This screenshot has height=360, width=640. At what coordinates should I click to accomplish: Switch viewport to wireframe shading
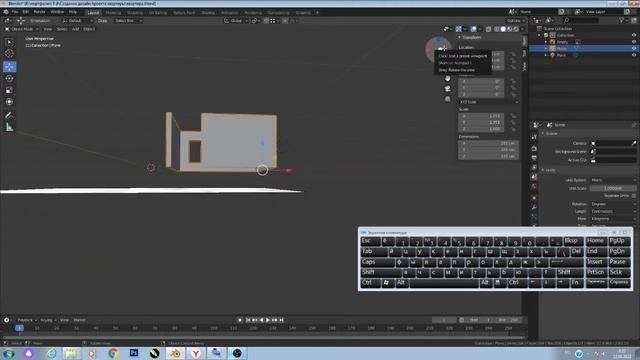(497, 29)
